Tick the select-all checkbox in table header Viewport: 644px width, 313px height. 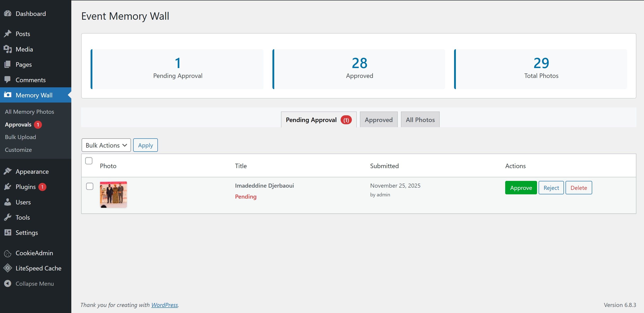pos(89,161)
